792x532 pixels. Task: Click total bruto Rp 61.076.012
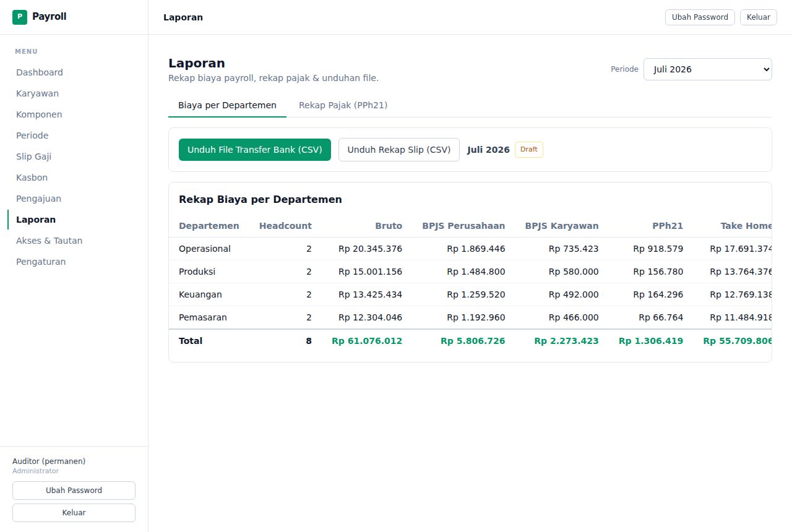[367, 341]
